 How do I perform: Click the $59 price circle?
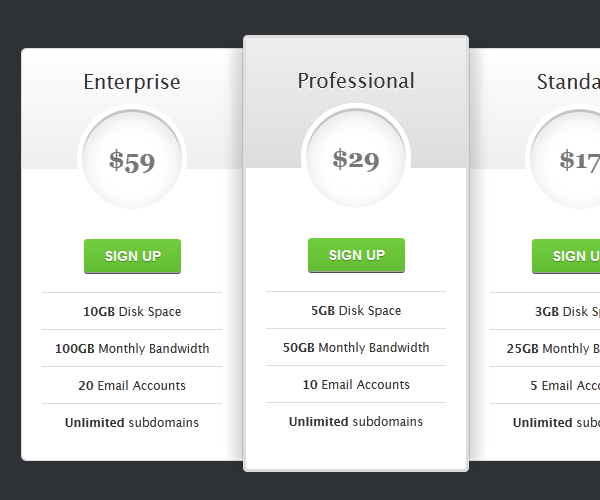pyautogui.click(x=132, y=159)
